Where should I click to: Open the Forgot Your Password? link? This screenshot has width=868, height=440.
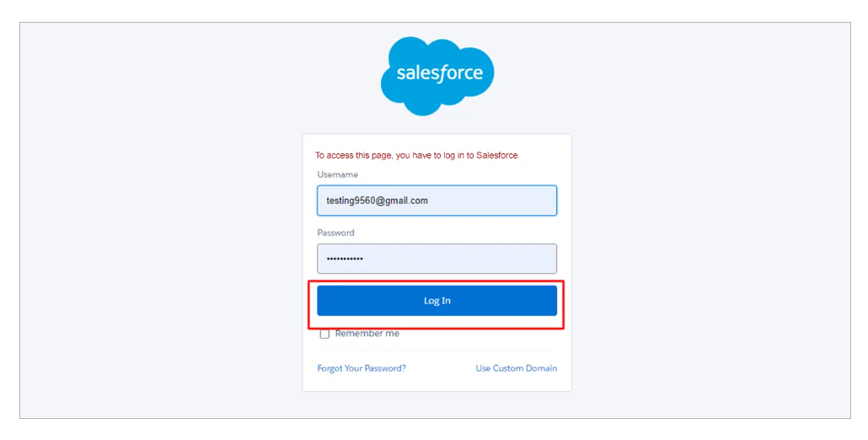(362, 368)
